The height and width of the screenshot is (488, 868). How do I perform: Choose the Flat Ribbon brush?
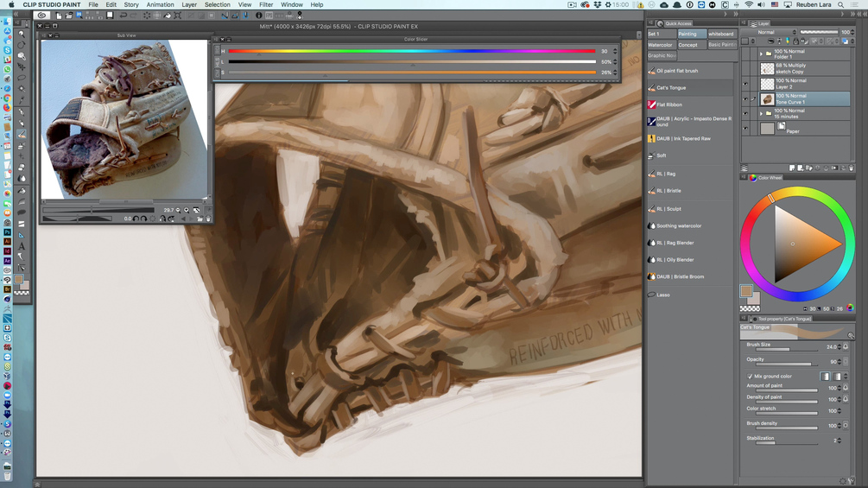[x=669, y=105]
